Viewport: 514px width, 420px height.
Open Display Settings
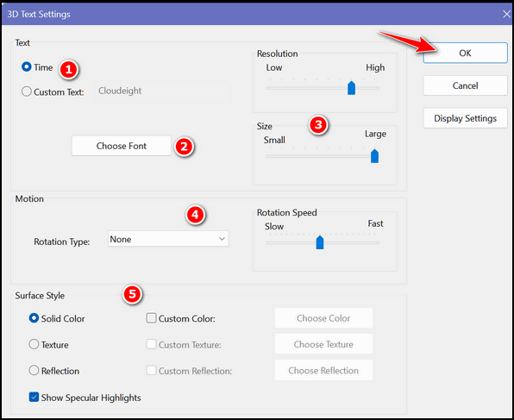coord(465,118)
